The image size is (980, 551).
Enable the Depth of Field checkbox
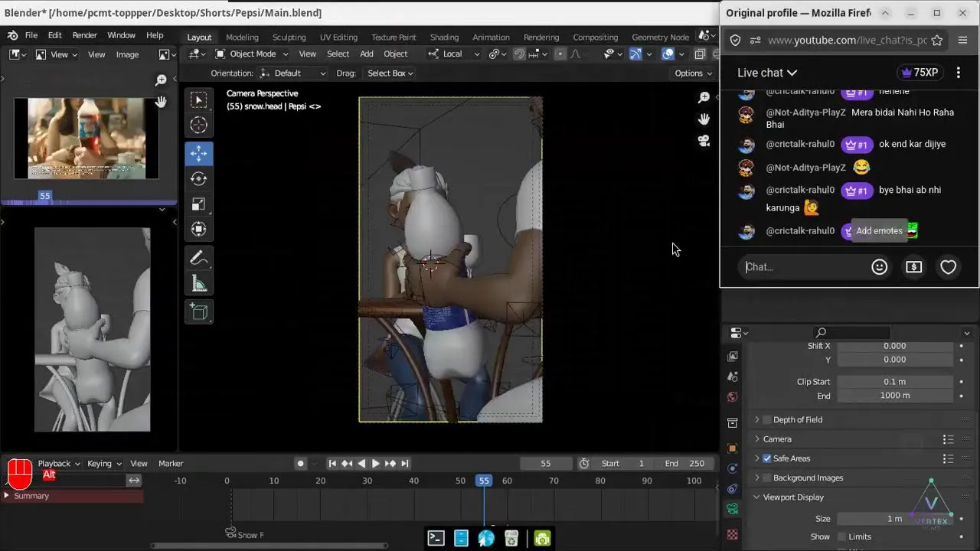(767, 419)
